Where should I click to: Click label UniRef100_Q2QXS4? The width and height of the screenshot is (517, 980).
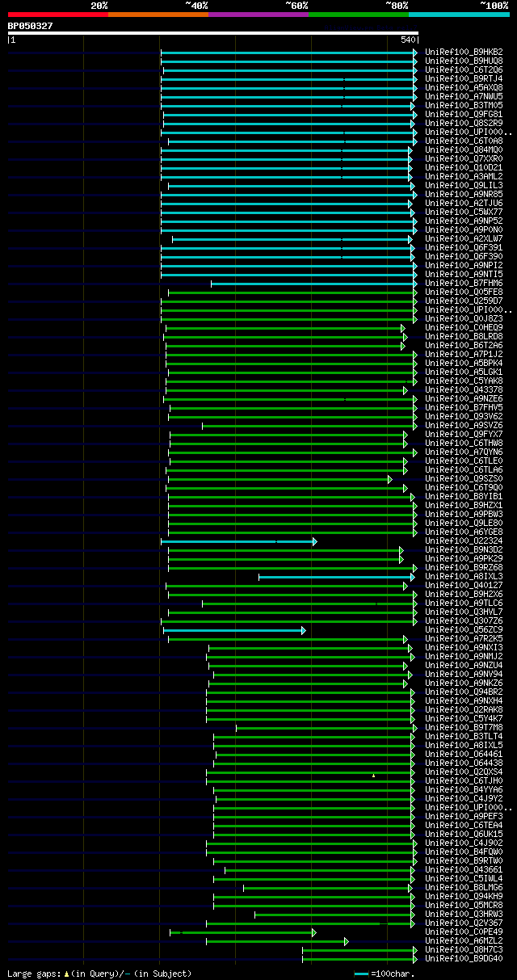coord(464,772)
